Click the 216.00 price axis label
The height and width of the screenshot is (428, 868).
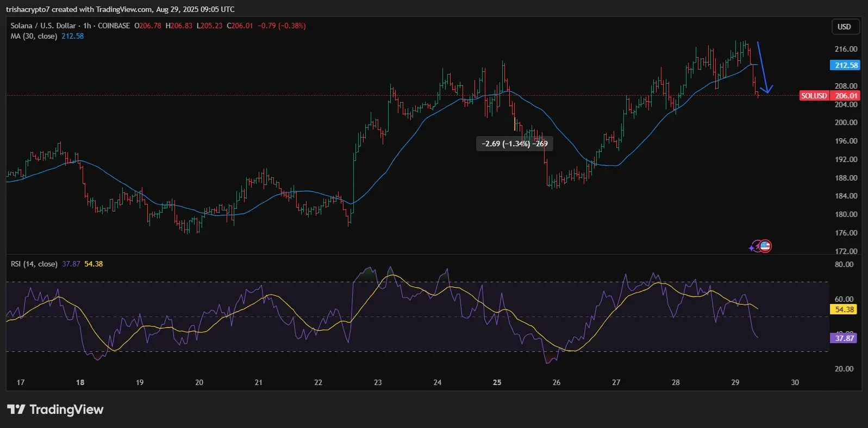(846, 49)
